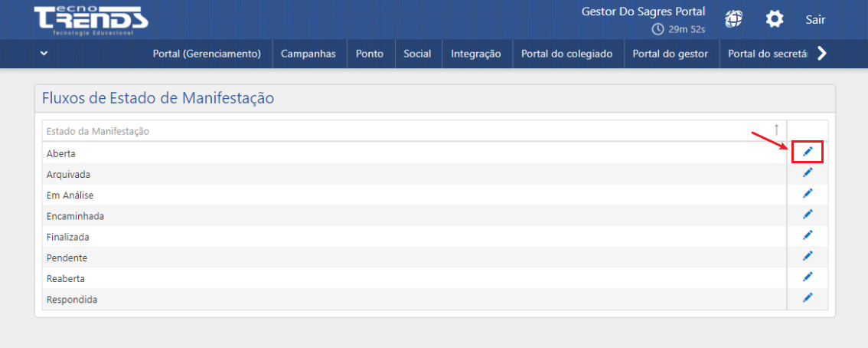The image size is (868, 348).
Task: Edit the Em Análise state flow
Action: (x=808, y=193)
